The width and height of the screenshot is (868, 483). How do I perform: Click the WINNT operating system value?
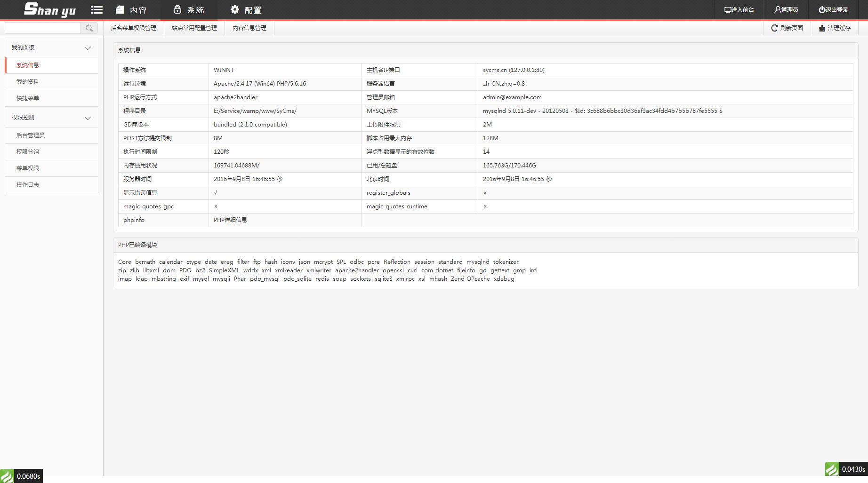click(x=224, y=70)
